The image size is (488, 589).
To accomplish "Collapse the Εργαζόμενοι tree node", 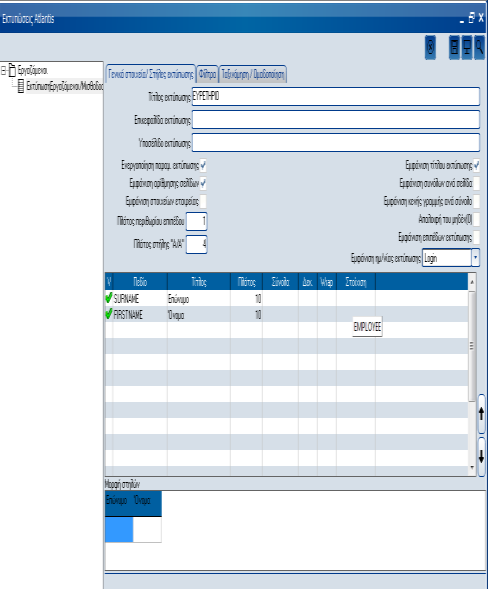I will coord(3,70).
